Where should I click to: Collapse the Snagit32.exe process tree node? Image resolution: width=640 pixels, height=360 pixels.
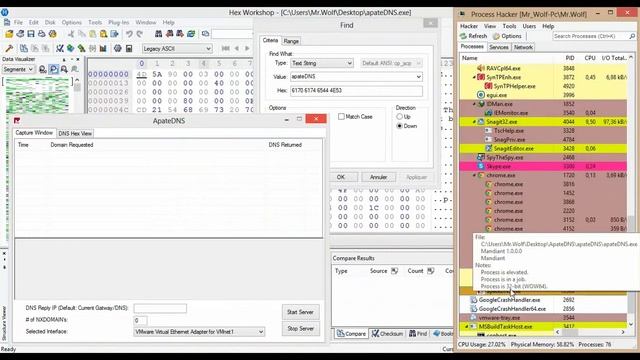(474, 122)
